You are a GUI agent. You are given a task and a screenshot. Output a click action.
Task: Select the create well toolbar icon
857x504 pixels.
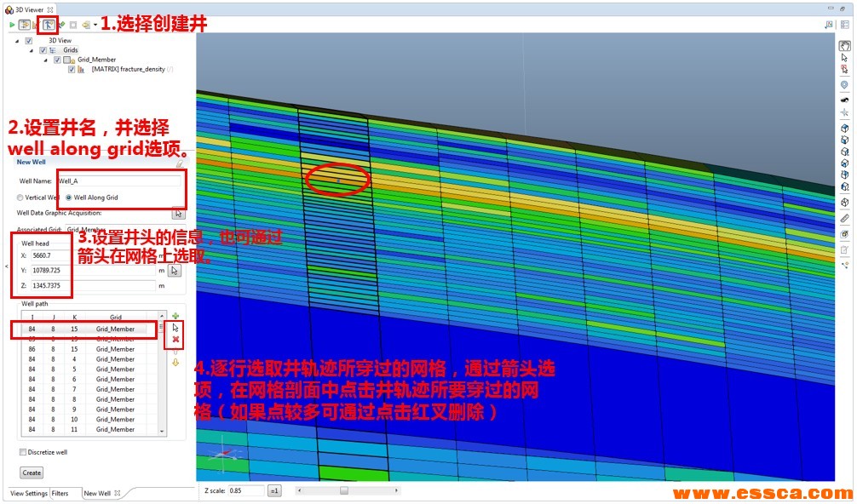pyautogui.click(x=48, y=25)
